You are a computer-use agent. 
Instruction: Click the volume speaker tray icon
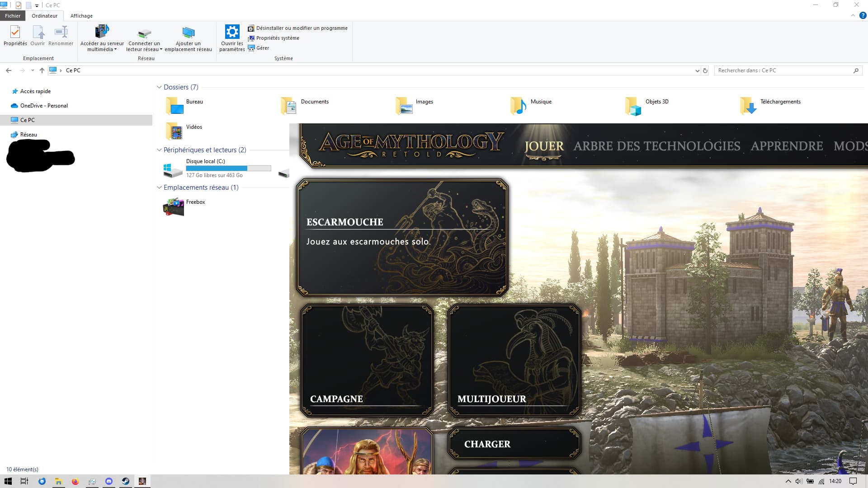coord(799,481)
